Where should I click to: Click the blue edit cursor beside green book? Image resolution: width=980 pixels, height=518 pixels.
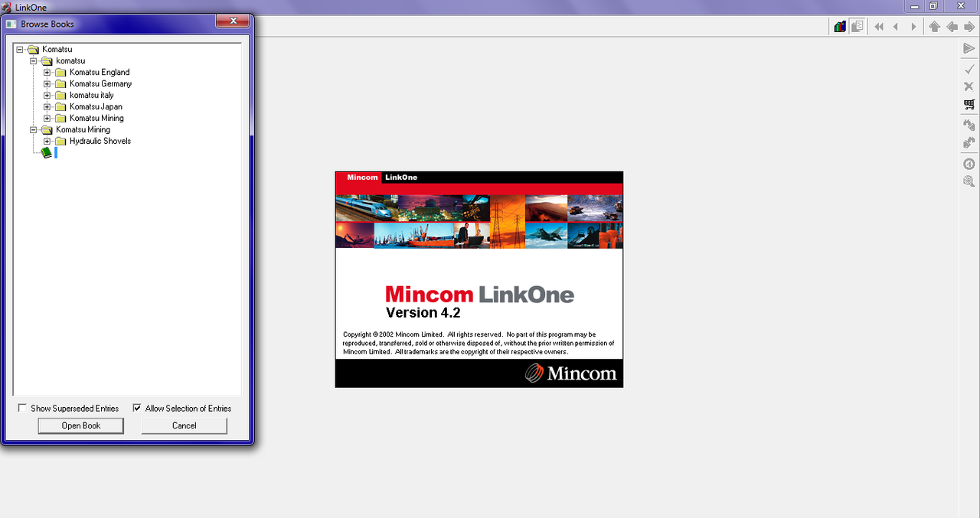56,153
